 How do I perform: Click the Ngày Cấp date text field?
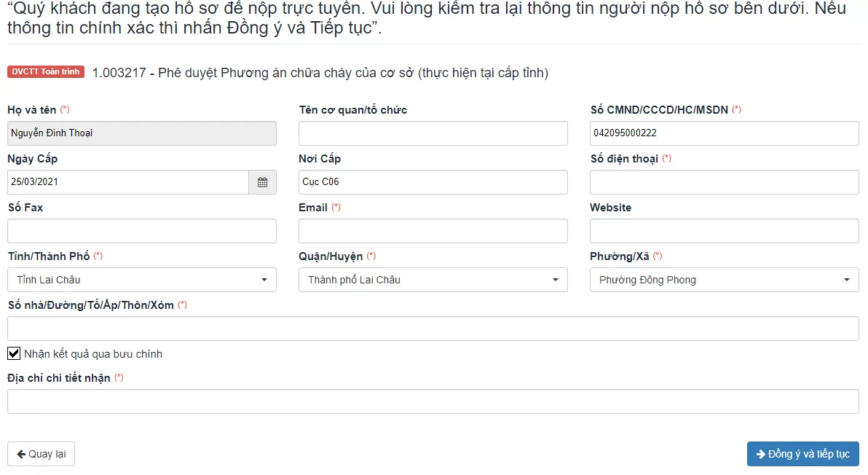tap(128, 182)
